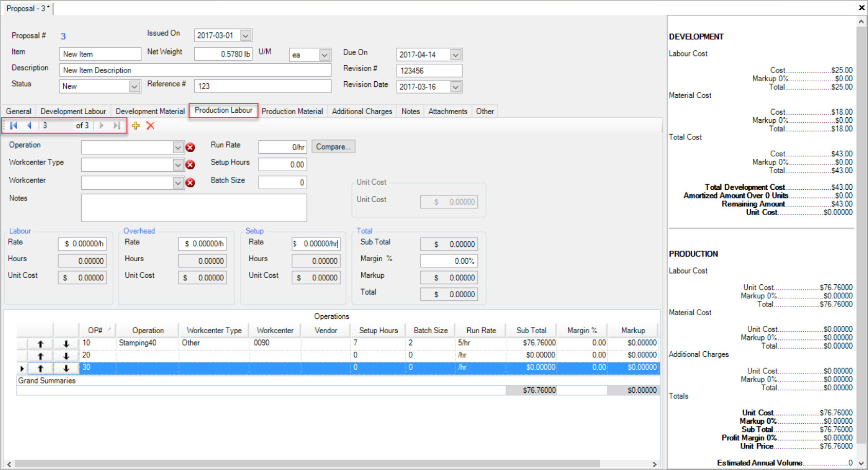Go to next record arrow
Viewport: 868px width, 470px height.
101,125
